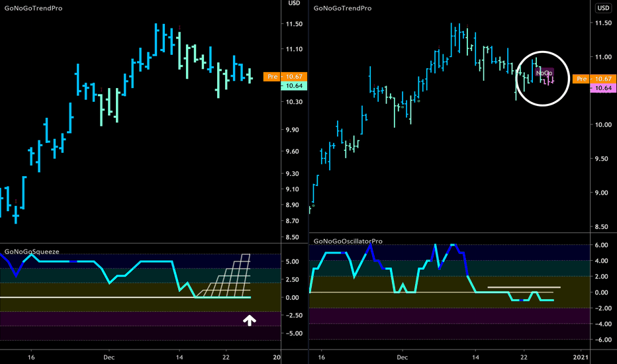Click the Dec date on right time axis
The width and height of the screenshot is (617, 364).
(402, 357)
